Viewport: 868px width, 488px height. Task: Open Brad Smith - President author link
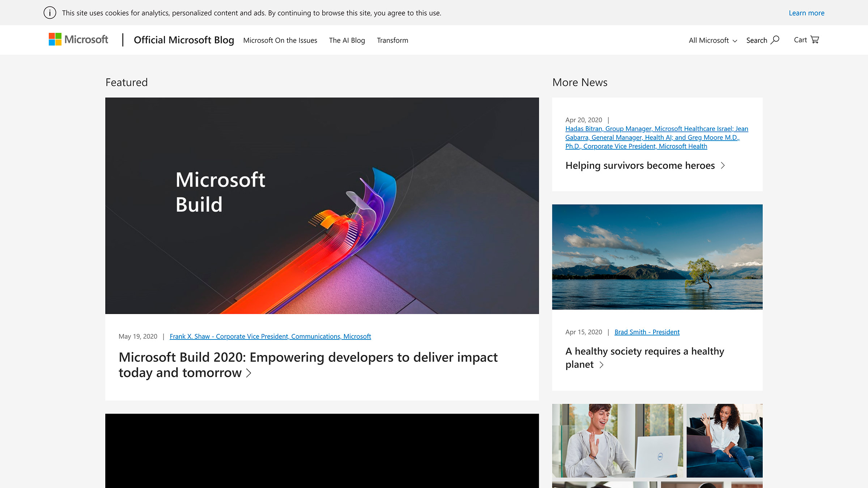(x=647, y=332)
